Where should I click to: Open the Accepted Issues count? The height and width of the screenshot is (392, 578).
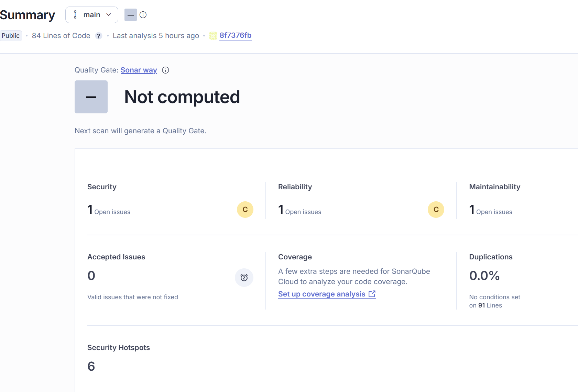pos(91,276)
